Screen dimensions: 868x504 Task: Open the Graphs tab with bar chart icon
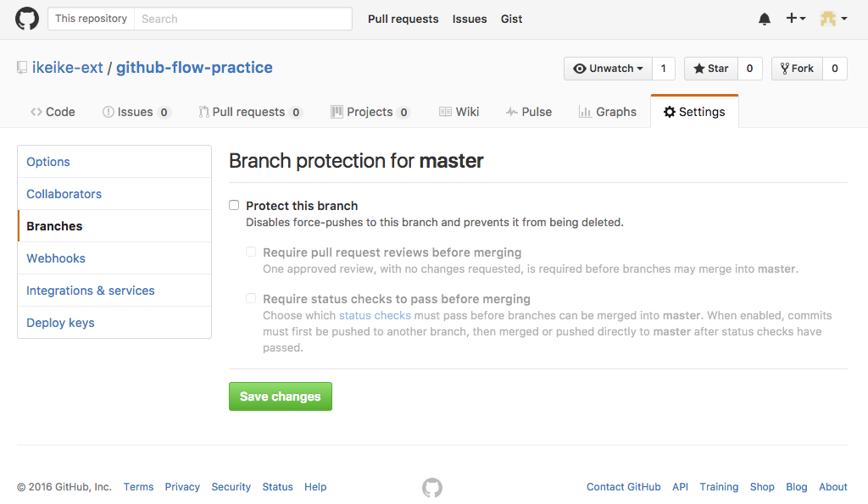click(x=607, y=112)
